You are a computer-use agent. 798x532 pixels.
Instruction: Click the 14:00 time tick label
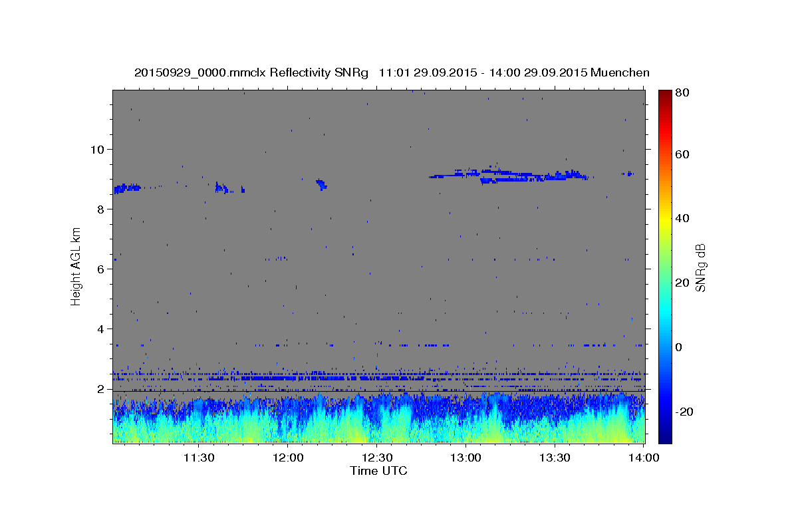pyautogui.click(x=644, y=458)
